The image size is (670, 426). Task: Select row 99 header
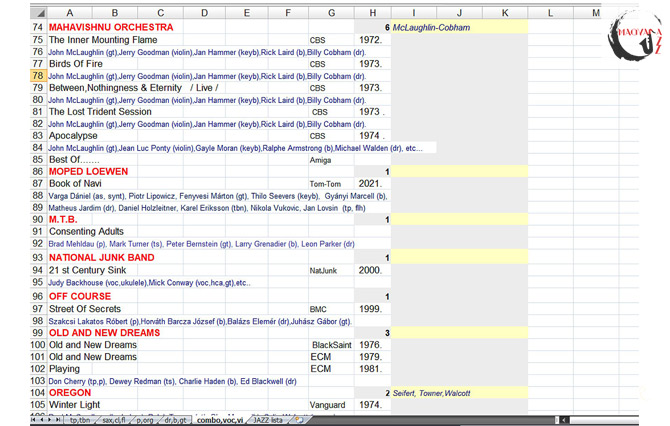(38, 332)
